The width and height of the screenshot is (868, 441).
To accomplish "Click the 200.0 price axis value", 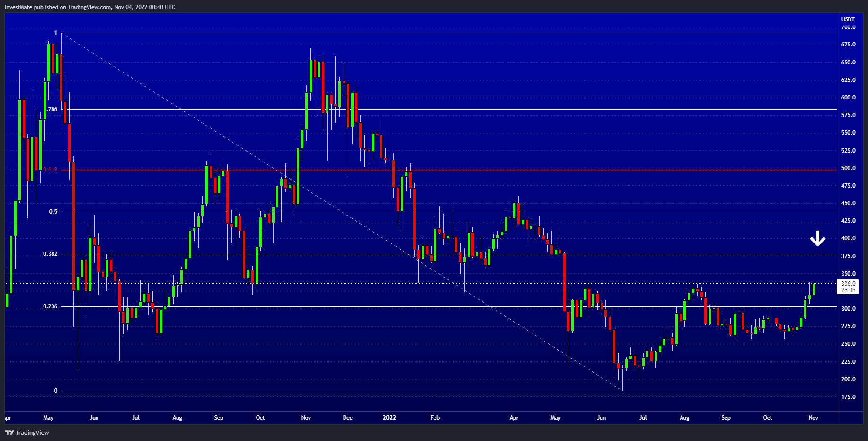I will click(x=848, y=379).
